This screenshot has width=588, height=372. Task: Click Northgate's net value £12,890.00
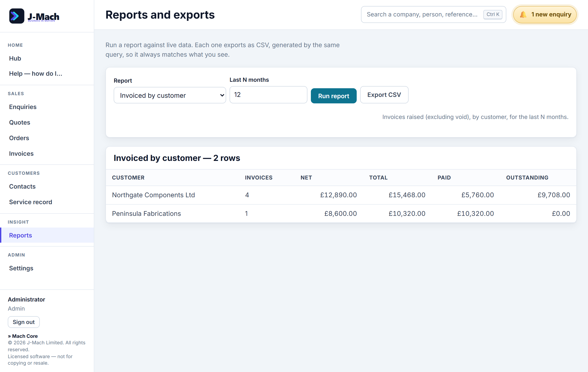click(339, 195)
